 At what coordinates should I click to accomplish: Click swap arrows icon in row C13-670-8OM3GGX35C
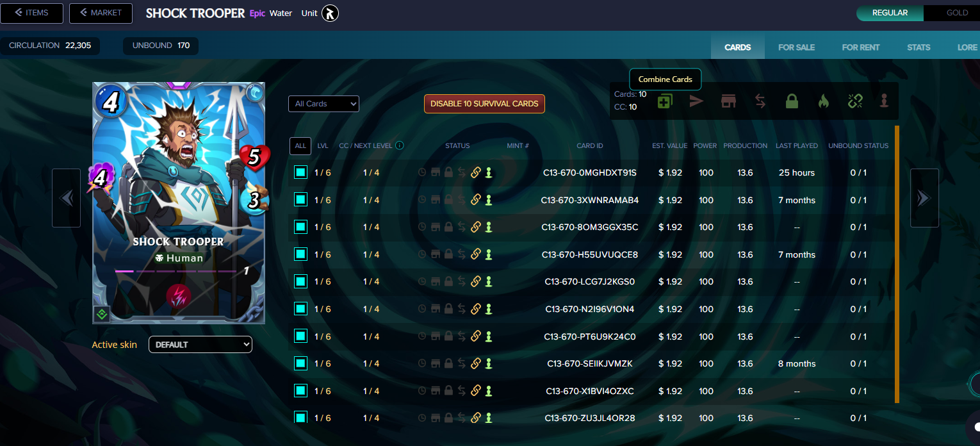point(462,227)
